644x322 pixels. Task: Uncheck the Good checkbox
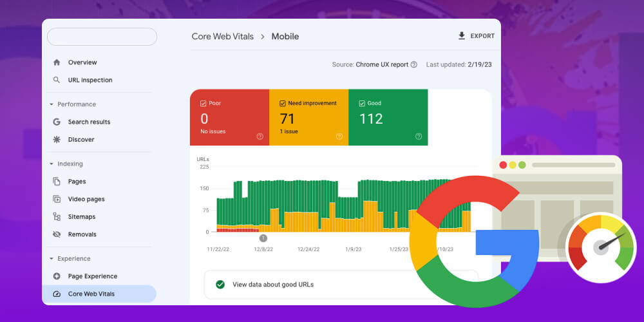point(362,104)
